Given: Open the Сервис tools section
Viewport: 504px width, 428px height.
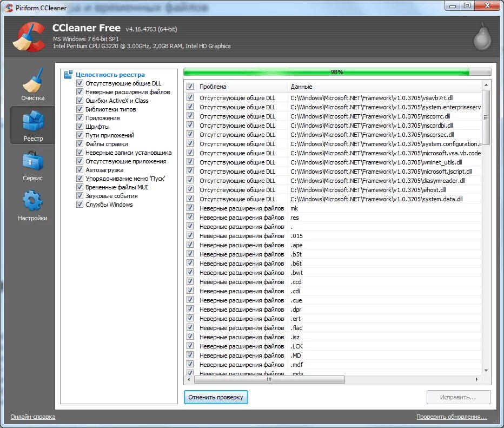Looking at the screenshot, I should 32,166.
